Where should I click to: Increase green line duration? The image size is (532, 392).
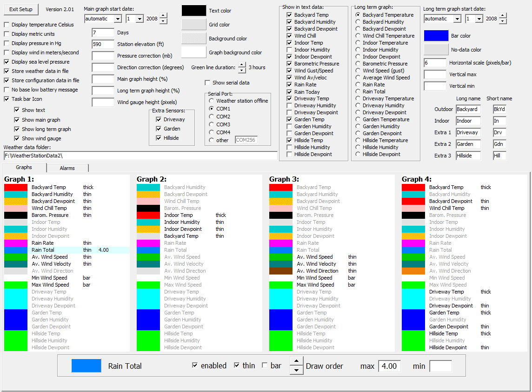click(242, 65)
